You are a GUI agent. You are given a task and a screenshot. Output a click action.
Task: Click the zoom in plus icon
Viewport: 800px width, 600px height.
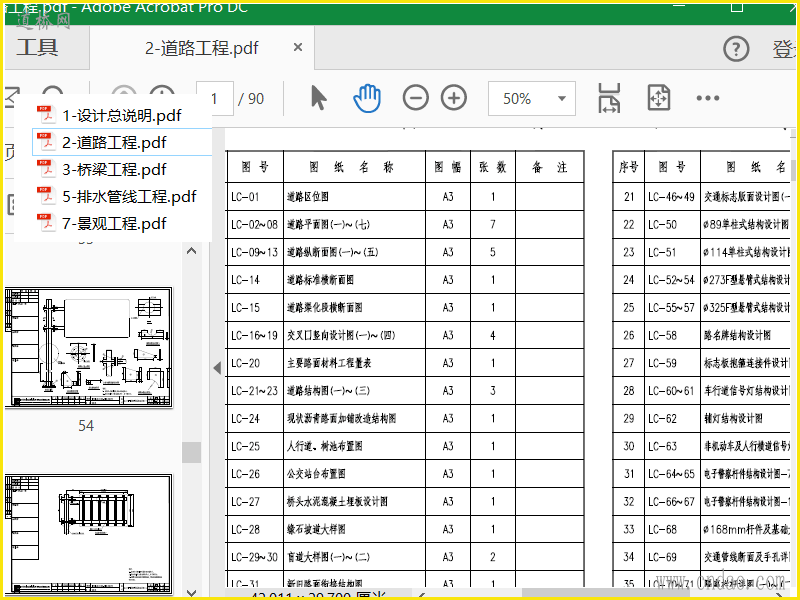point(454,98)
